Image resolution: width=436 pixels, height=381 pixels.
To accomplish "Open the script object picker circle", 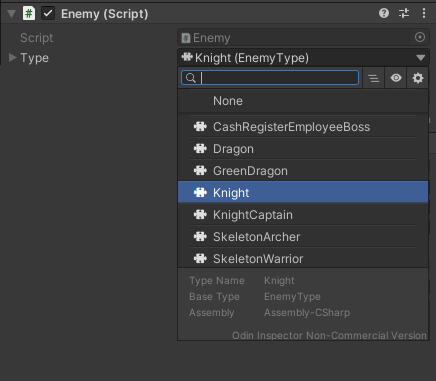I will click(420, 37).
